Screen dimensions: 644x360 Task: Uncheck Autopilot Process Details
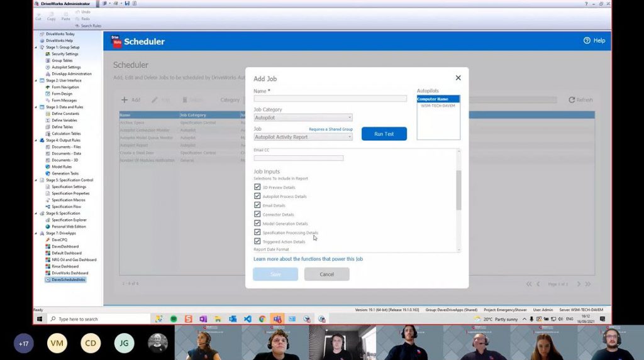click(x=257, y=196)
